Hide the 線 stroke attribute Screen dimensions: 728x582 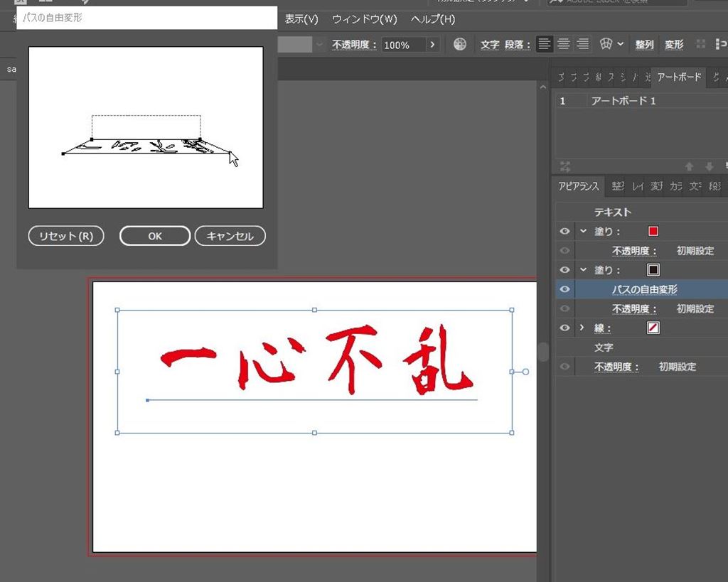(x=565, y=328)
